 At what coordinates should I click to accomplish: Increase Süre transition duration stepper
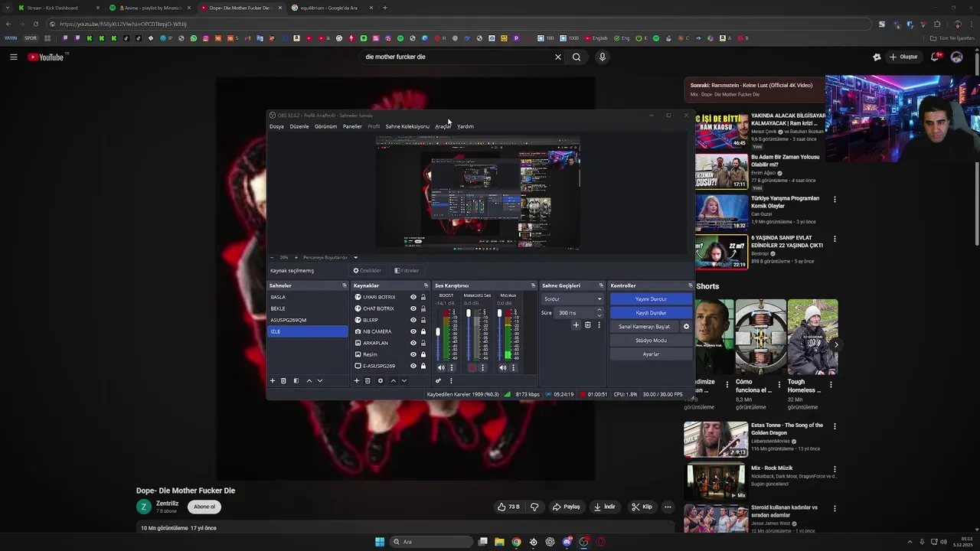coord(599,310)
